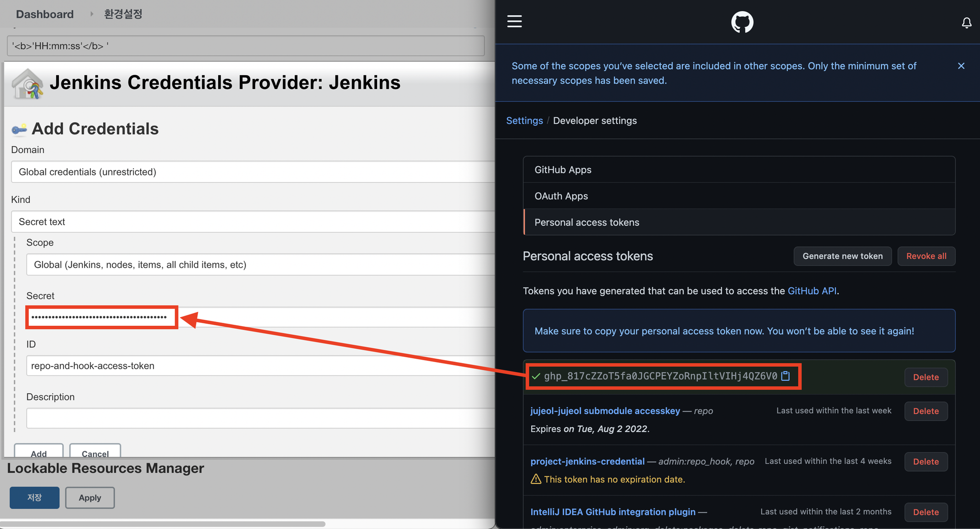980x529 pixels.
Task: Open the Domain dropdown
Action: pyautogui.click(x=253, y=172)
